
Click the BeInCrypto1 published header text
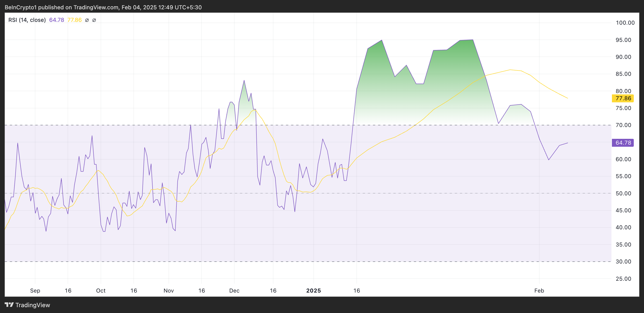coord(103,7)
